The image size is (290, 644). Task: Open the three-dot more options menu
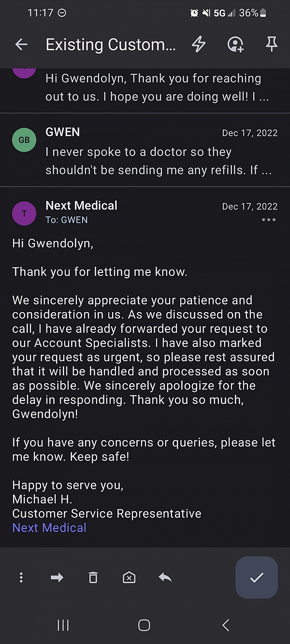click(x=21, y=577)
